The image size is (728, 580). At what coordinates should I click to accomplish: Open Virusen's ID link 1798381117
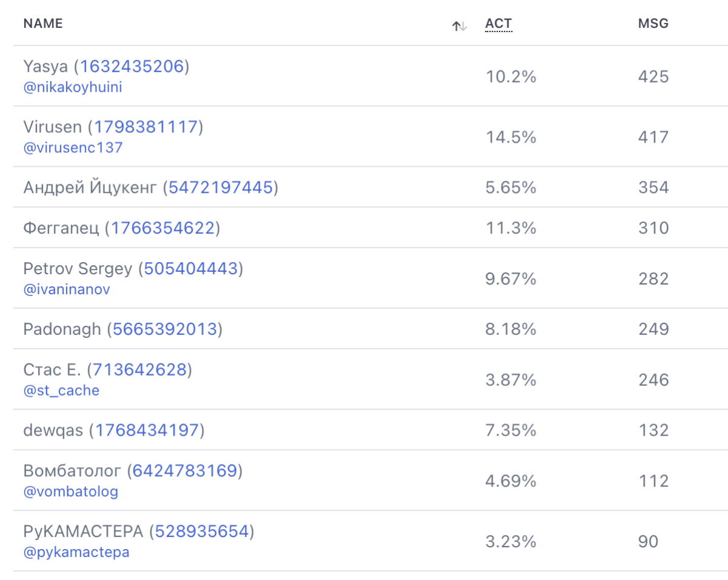pyautogui.click(x=146, y=127)
